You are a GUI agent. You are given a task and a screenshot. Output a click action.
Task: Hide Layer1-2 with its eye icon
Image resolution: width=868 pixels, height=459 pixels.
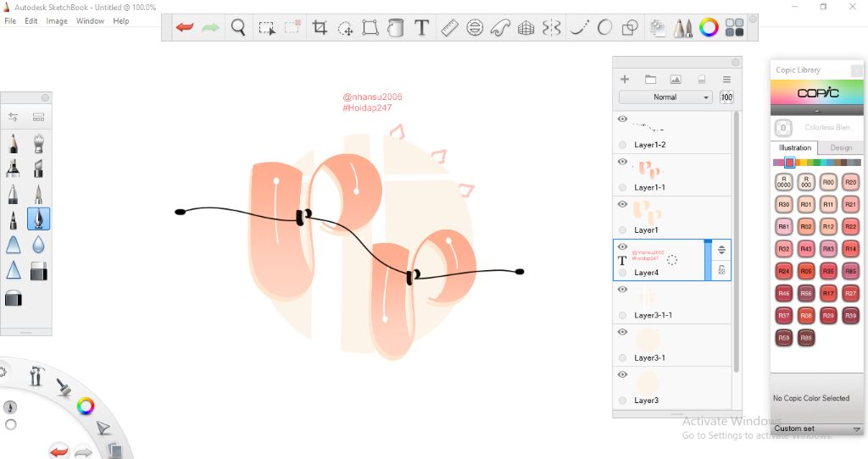point(622,119)
